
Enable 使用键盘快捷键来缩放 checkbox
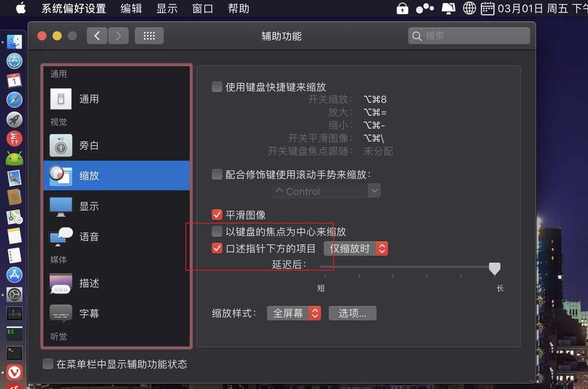[217, 86]
